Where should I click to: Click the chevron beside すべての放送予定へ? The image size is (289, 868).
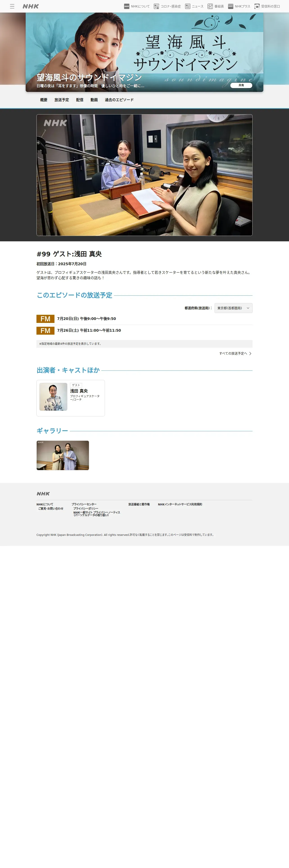250,354
